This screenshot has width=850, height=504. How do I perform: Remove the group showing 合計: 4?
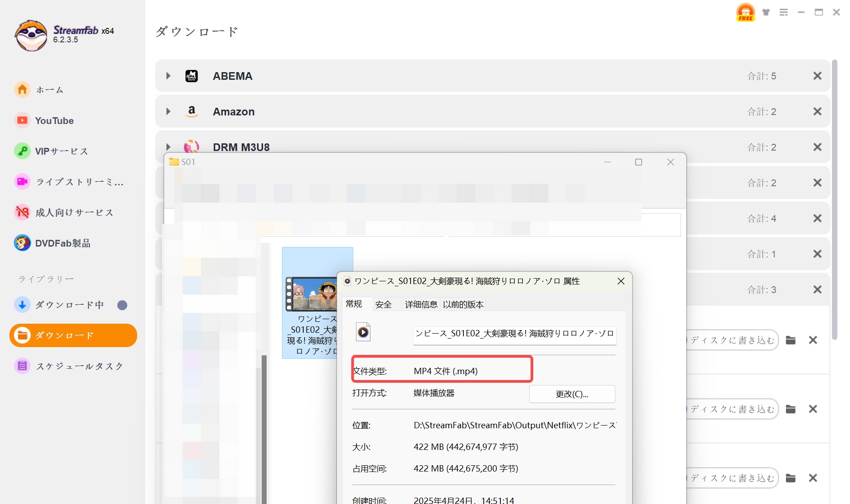pyautogui.click(x=818, y=218)
